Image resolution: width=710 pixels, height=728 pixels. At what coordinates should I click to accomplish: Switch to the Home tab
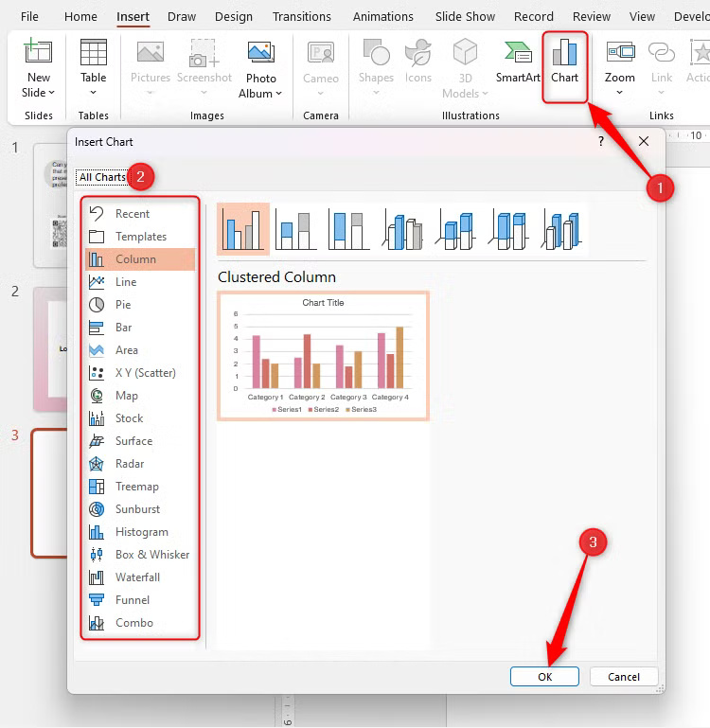[x=80, y=17]
